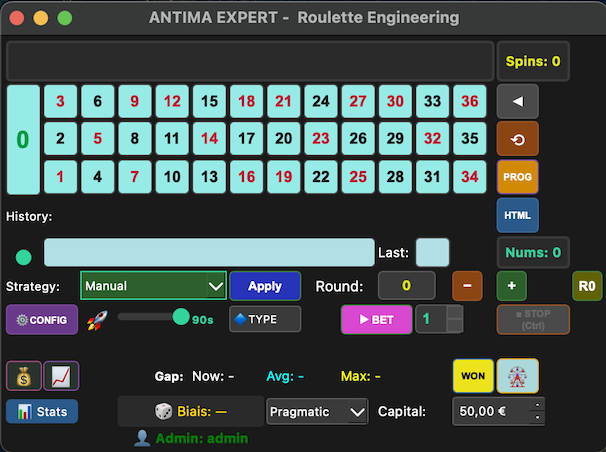Click the orange reset rotation button
The image size is (606, 452).
point(517,139)
